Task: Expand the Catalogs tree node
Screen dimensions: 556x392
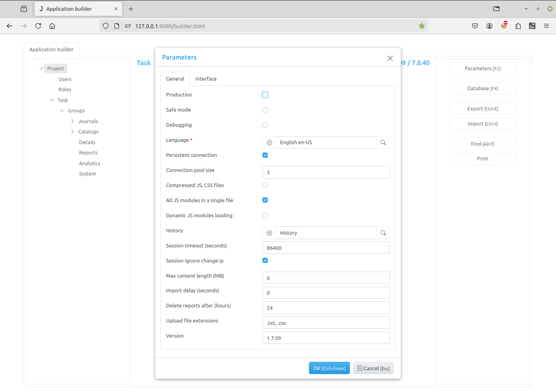Action: tap(72, 131)
